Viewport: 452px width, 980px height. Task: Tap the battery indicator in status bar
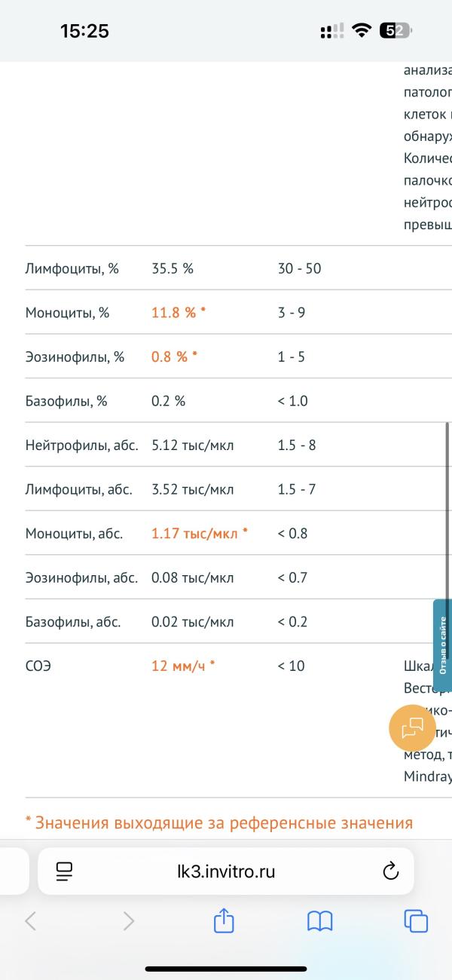pos(396,31)
